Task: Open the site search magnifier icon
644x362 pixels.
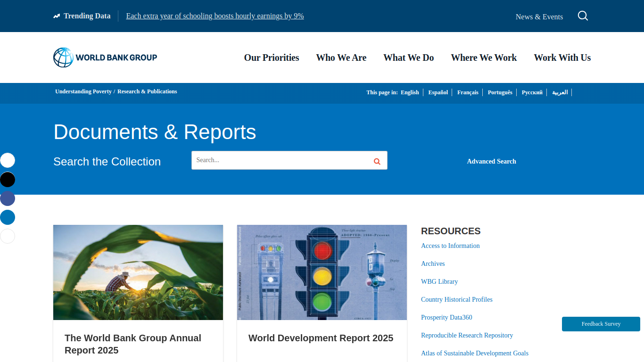Action: click(583, 16)
